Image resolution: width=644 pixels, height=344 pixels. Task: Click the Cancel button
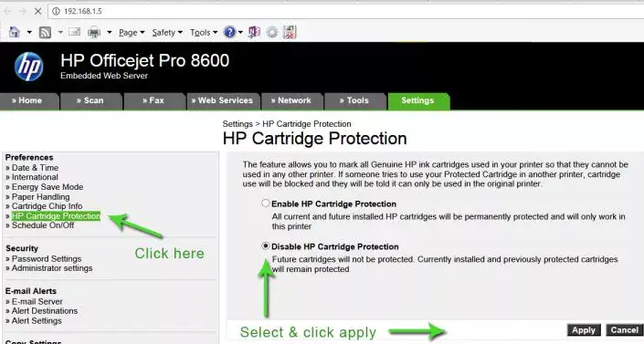[x=624, y=330]
